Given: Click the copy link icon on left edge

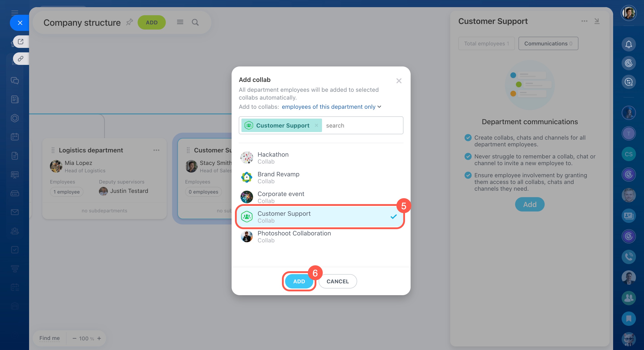Looking at the screenshot, I should (x=21, y=59).
